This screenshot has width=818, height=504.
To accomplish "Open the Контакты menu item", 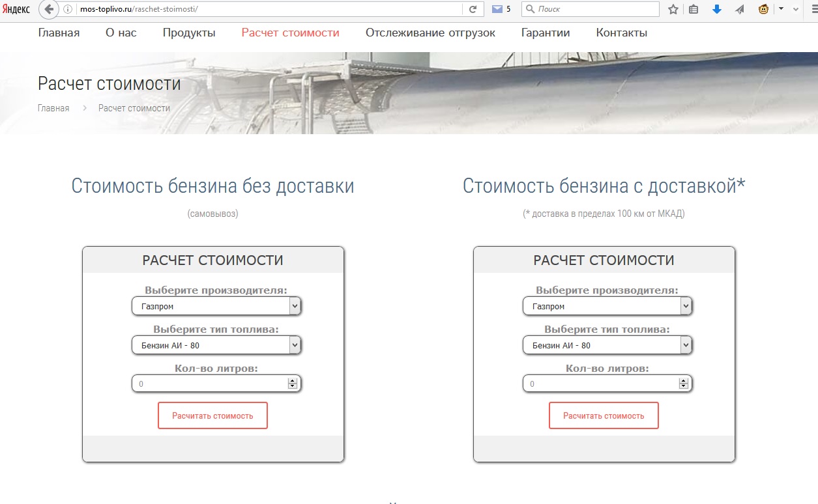I will 622,33.
